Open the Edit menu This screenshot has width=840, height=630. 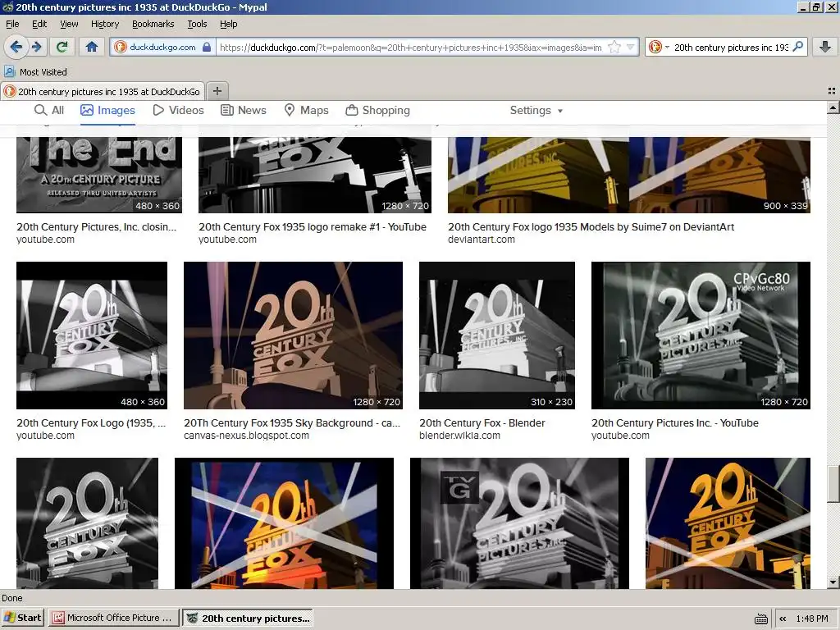coord(39,24)
